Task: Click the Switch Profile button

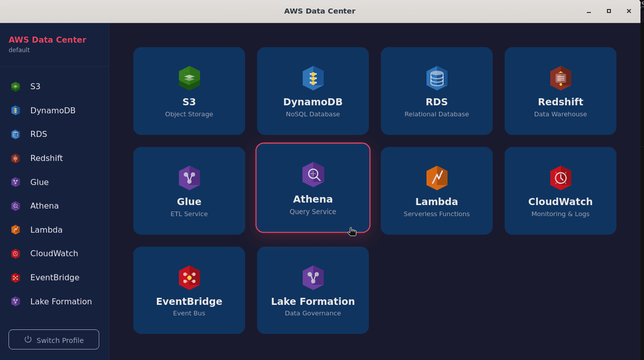Action: pos(54,339)
